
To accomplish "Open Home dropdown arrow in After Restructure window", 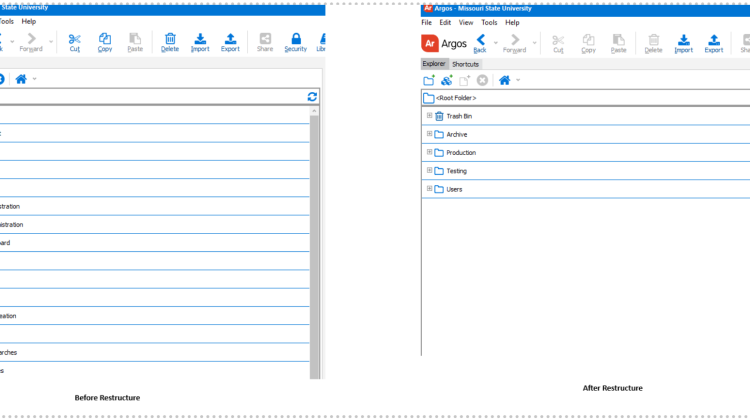I will pyautogui.click(x=518, y=80).
